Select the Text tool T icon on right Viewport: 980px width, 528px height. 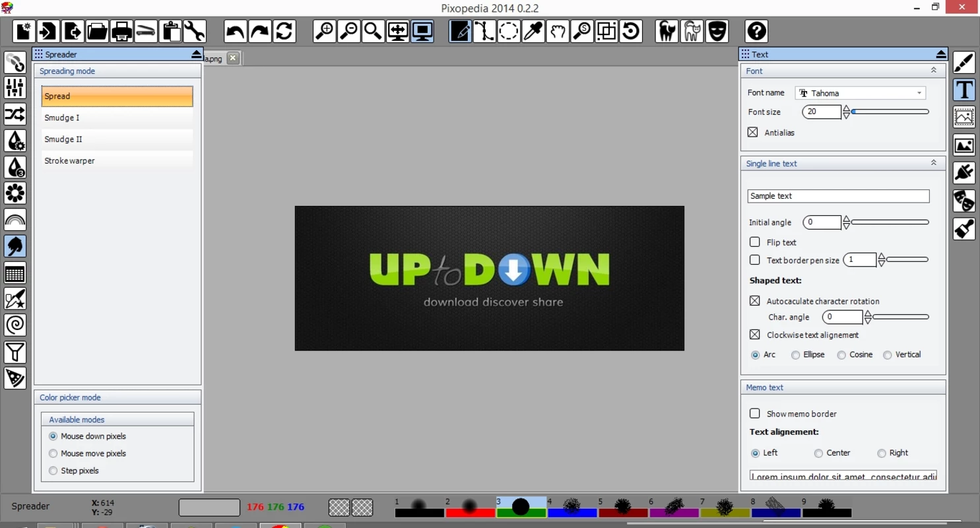tap(964, 90)
